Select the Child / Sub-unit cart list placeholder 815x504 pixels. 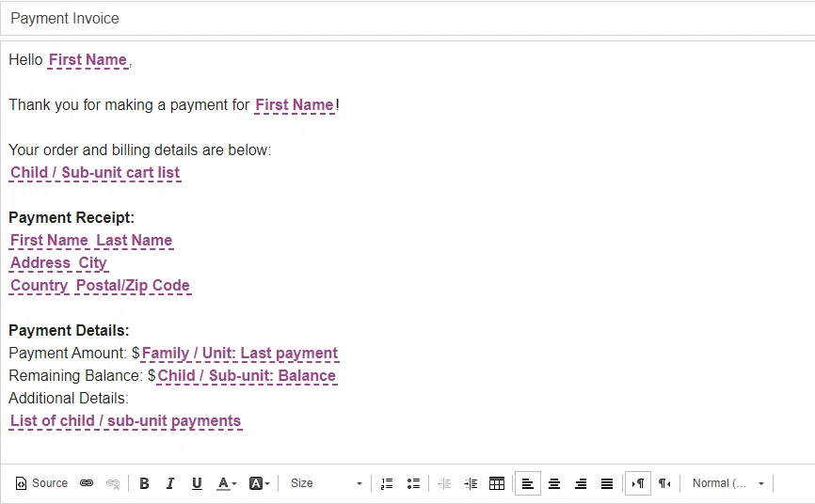tap(95, 173)
